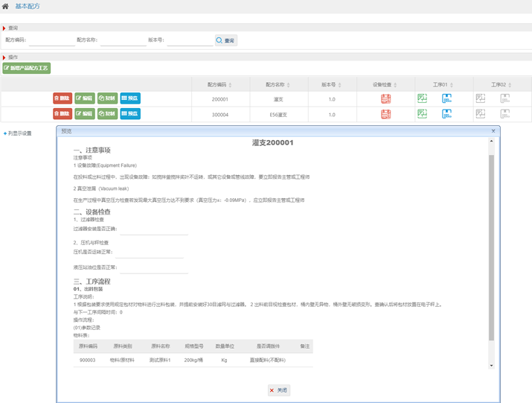Click green 工序01 chart icon for 200001

point(422,98)
